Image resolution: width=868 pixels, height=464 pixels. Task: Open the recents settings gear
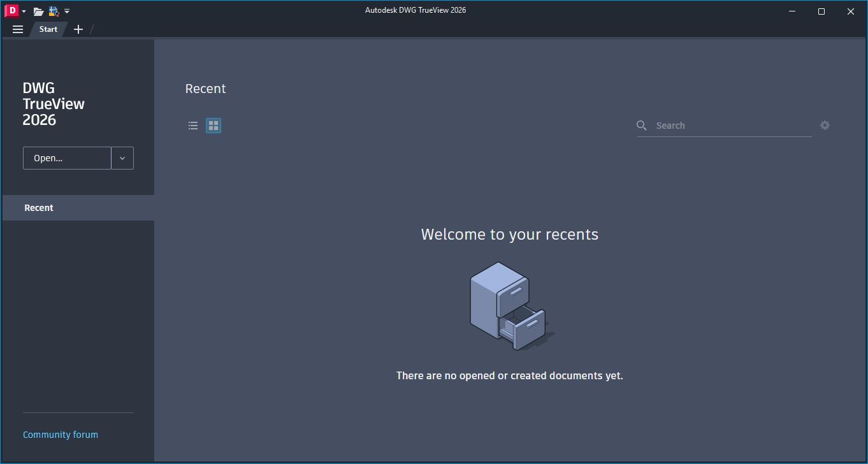point(825,126)
